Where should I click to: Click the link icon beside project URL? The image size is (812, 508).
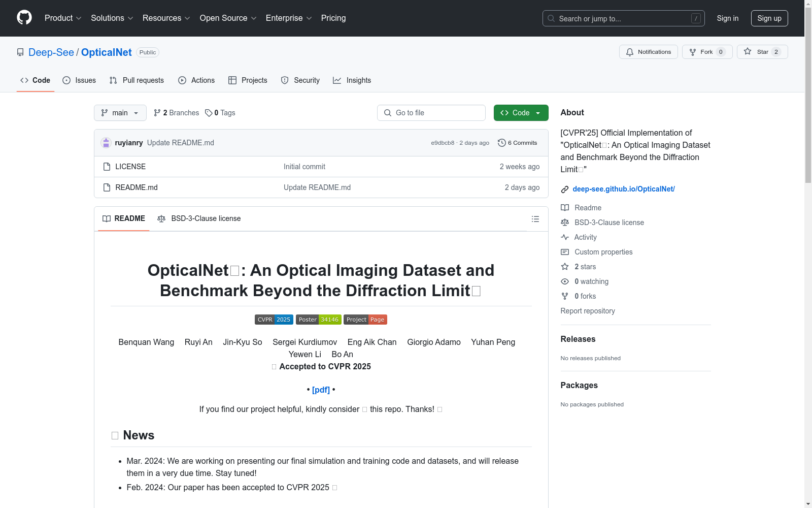tap(565, 189)
